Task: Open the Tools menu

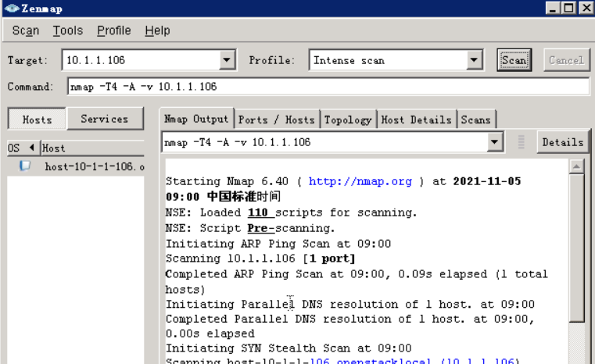Action: pyautogui.click(x=67, y=30)
